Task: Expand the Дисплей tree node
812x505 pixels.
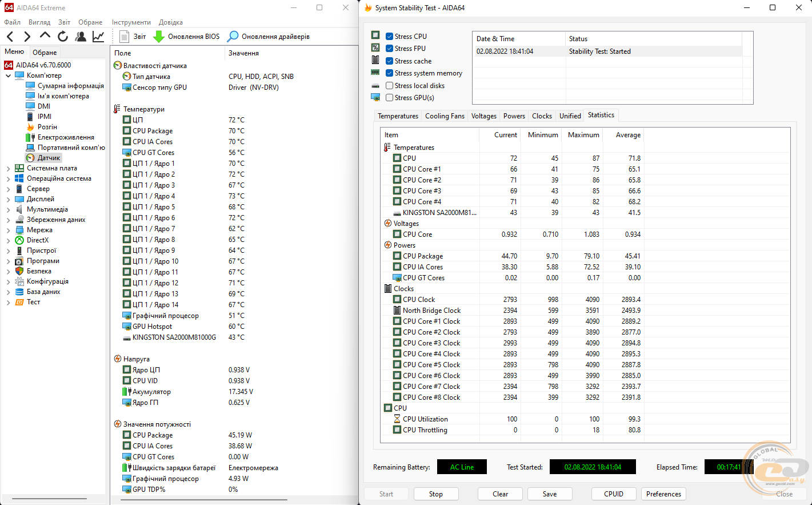Action: (9, 199)
